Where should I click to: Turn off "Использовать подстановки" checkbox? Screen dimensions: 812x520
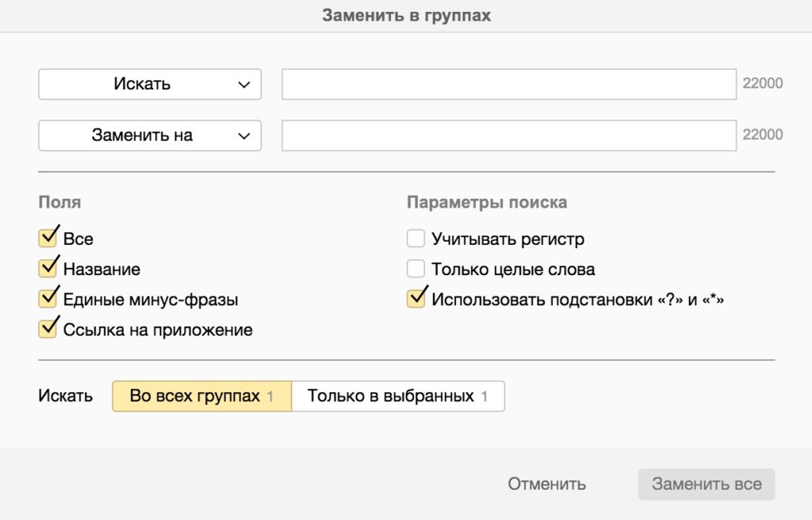pos(416,299)
